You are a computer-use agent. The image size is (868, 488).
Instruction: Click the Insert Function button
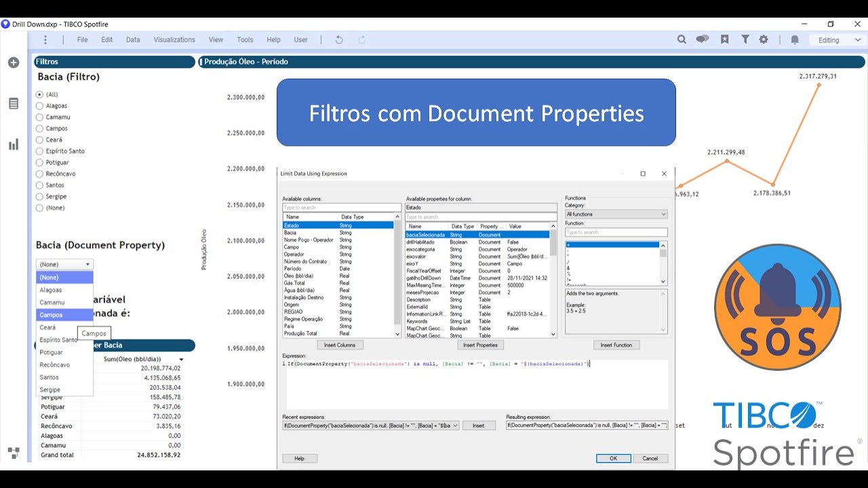point(616,345)
